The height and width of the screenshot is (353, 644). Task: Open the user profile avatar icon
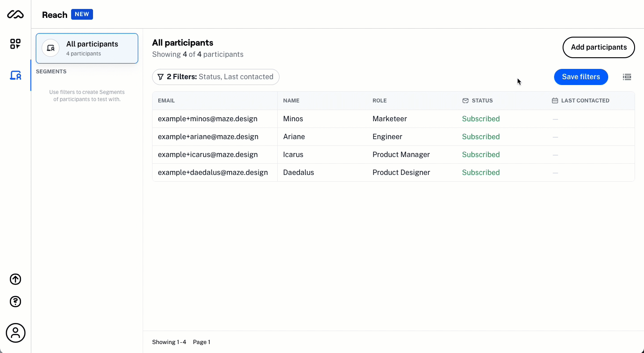(x=15, y=333)
